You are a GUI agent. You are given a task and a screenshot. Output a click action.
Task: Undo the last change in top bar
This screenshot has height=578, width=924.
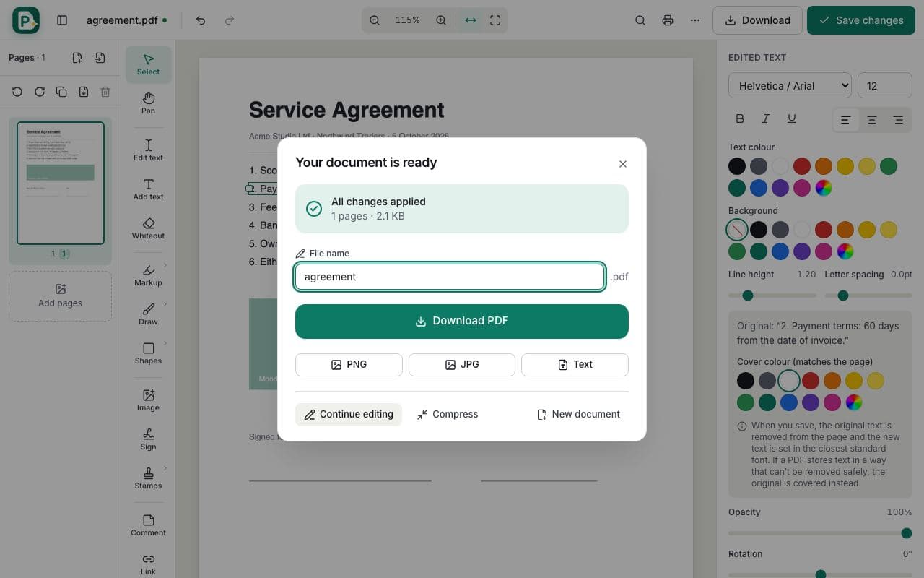201,20
